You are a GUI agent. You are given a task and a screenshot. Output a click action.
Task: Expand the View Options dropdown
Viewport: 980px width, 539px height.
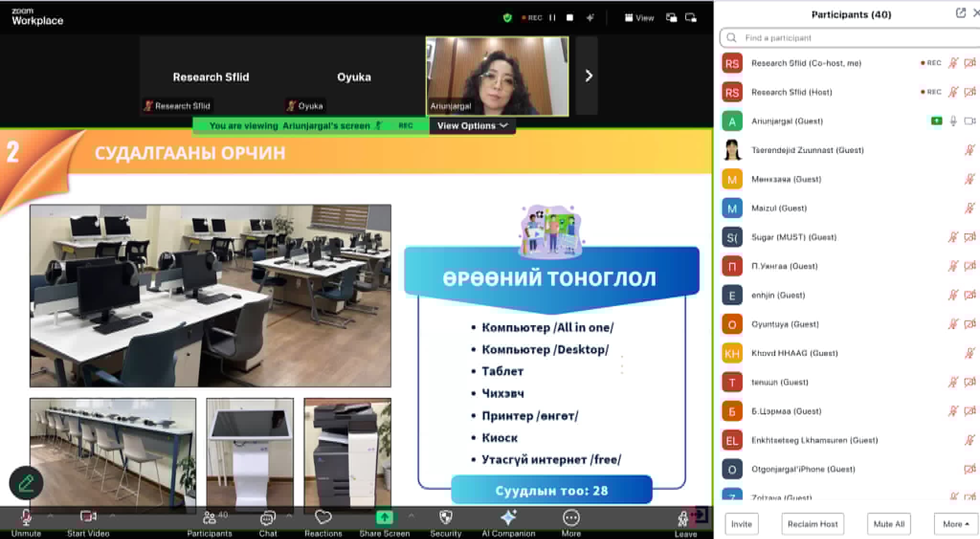472,126
